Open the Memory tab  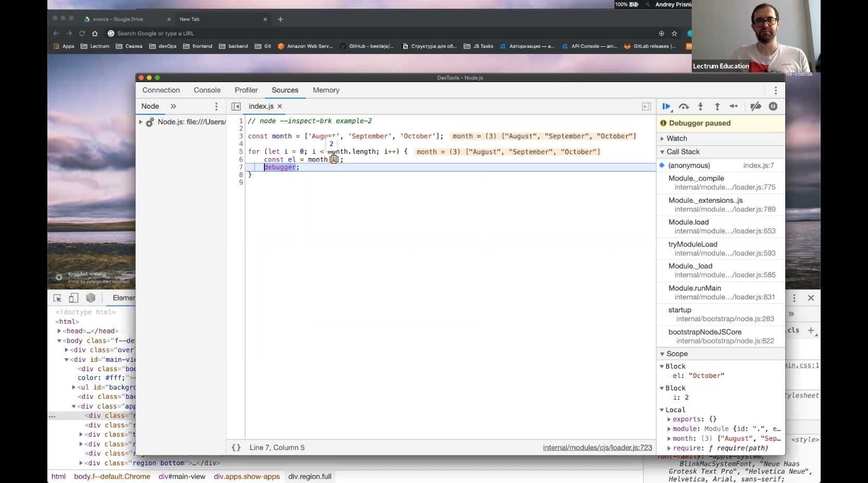tap(326, 90)
